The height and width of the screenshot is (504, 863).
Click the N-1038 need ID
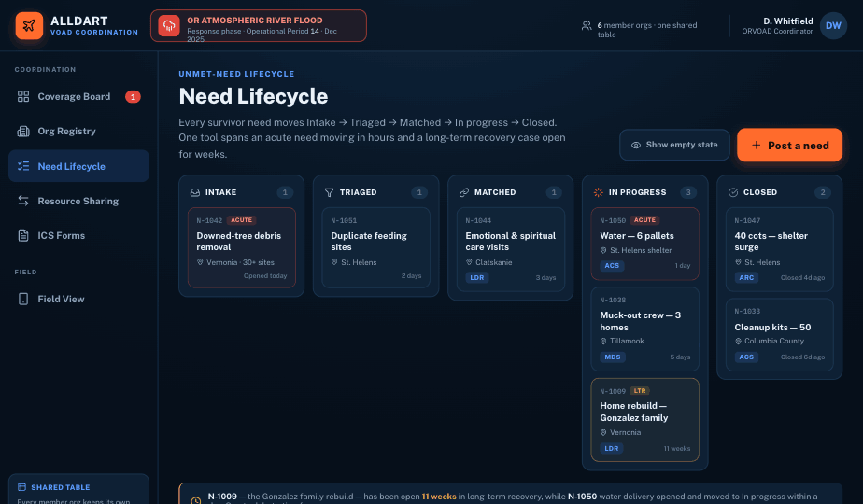tap(613, 301)
